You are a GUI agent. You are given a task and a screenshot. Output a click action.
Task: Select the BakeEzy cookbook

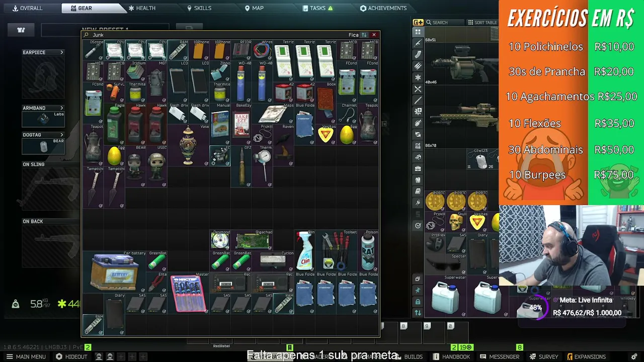[241, 124]
